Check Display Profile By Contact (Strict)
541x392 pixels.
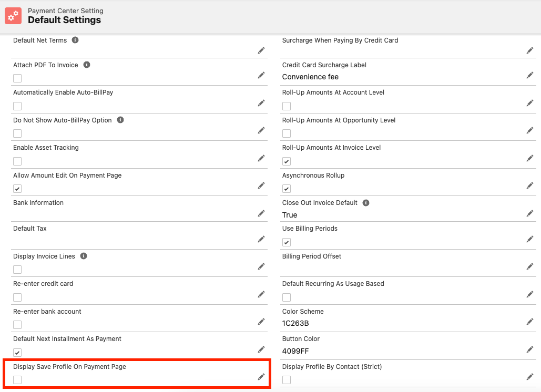click(287, 380)
